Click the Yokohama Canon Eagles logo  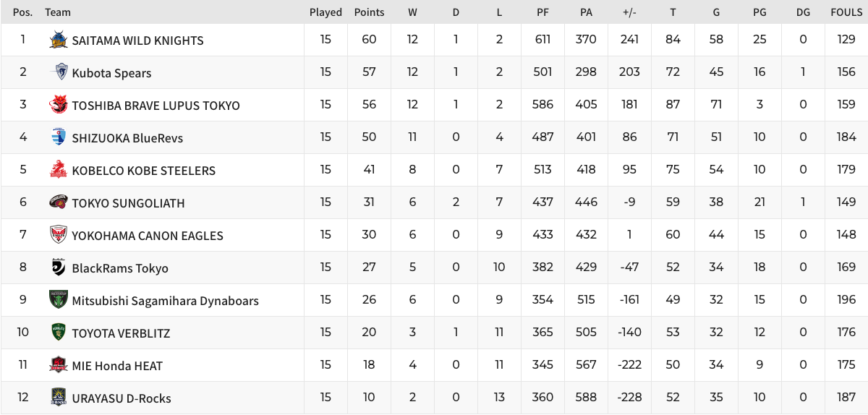click(59, 235)
